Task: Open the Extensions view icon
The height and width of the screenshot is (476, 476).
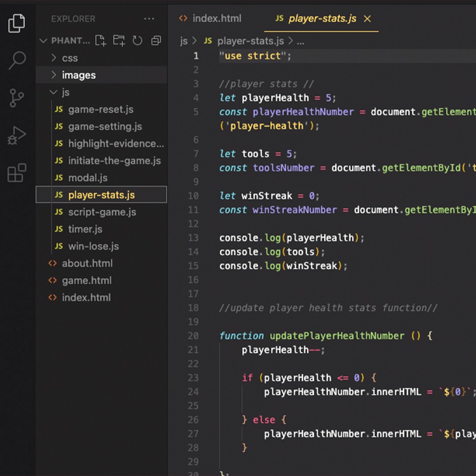Action: [17, 173]
